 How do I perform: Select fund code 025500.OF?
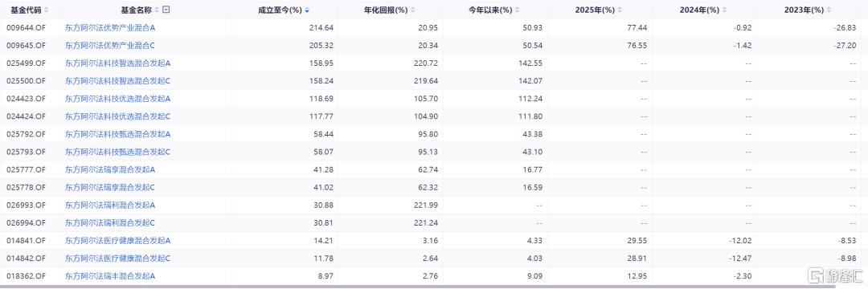[26, 80]
